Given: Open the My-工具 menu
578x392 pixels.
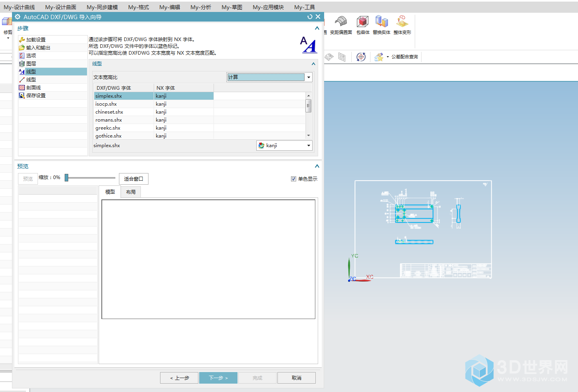Looking at the screenshot, I should (x=305, y=7).
